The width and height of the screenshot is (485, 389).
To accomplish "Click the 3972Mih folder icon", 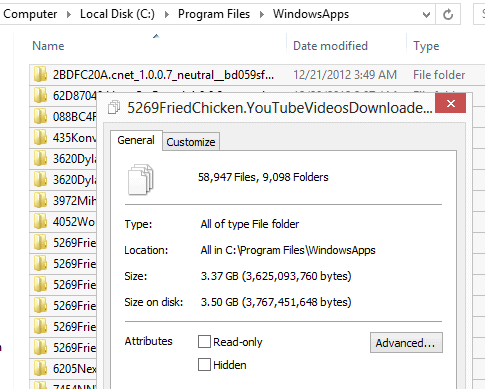I will (x=40, y=200).
